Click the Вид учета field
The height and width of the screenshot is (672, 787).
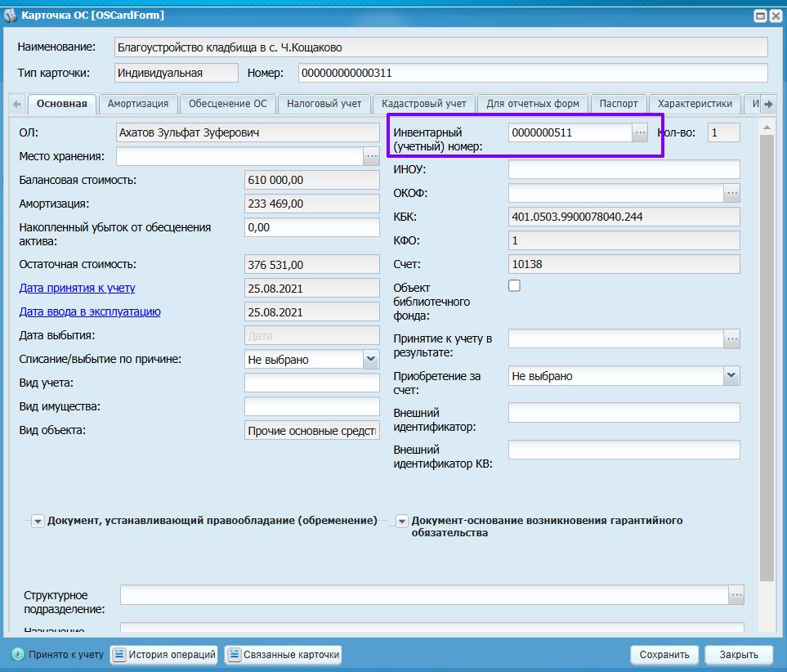pyautogui.click(x=311, y=383)
